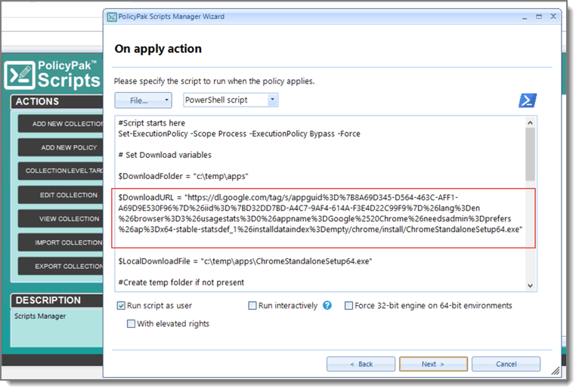
Task: Click the wizard resize grip corner
Action: [x=556, y=371]
